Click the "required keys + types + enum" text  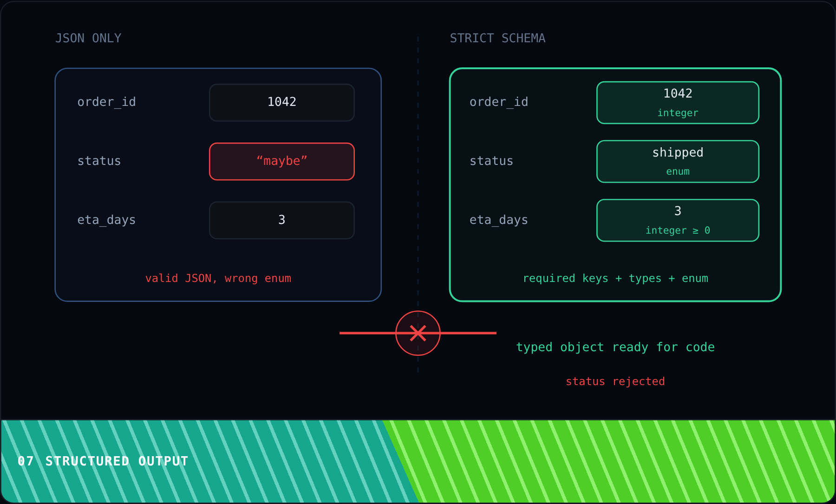click(x=615, y=278)
